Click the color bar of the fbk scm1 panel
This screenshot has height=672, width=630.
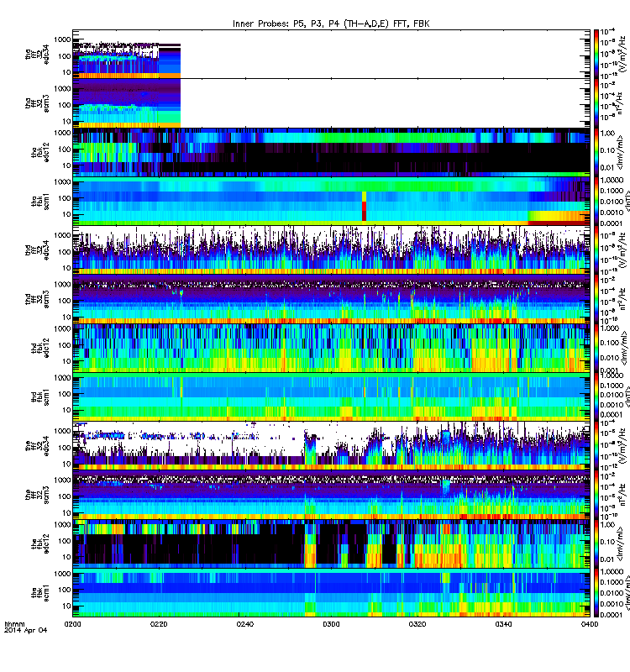[596, 592]
